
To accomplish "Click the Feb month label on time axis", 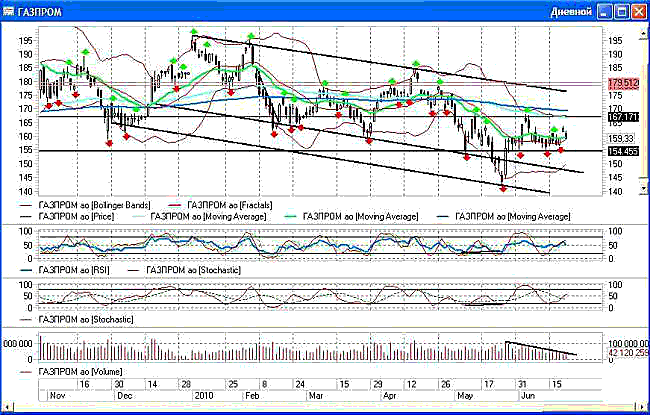I will tap(252, 396).
